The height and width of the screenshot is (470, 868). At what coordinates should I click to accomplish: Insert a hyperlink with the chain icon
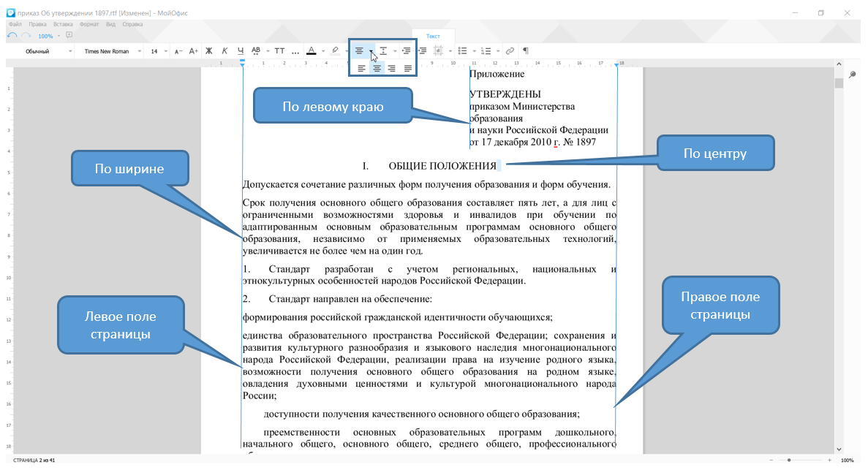pyautogui.click(x=510, y=51)
